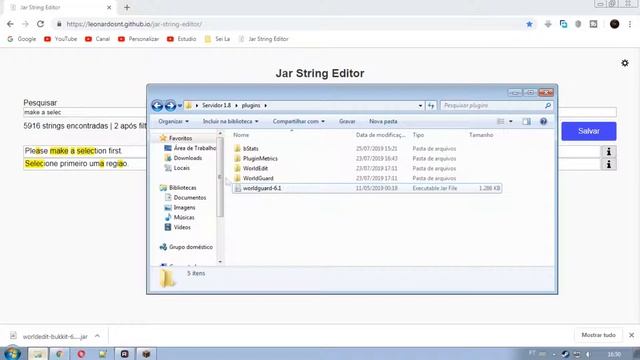Open 'Área de Trabalho' in navigation pane

click(194, 148)
